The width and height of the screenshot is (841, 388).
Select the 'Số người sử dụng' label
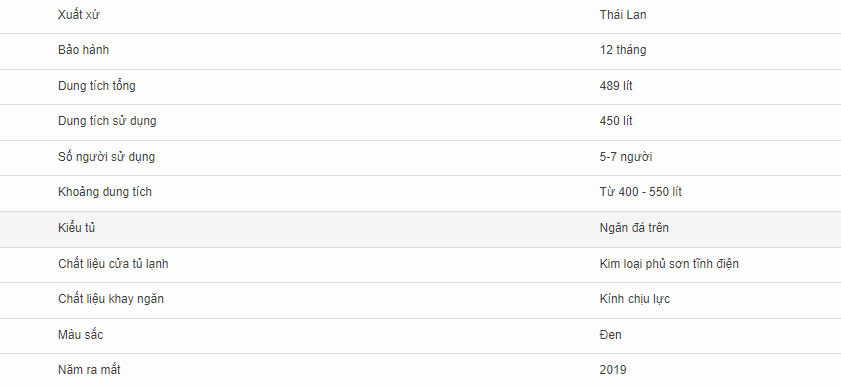click(106, 157)
